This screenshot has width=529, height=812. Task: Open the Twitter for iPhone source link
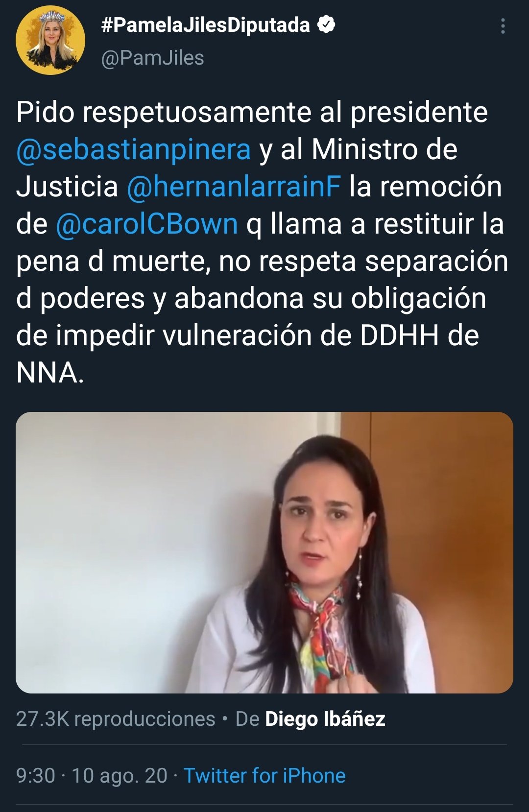point(264,776)
